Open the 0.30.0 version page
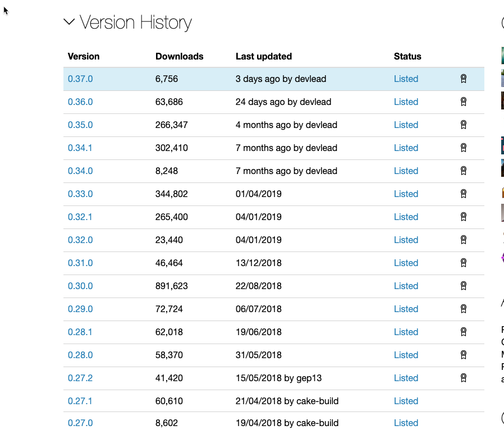This screenshot has height=430, width=504. 80,286
